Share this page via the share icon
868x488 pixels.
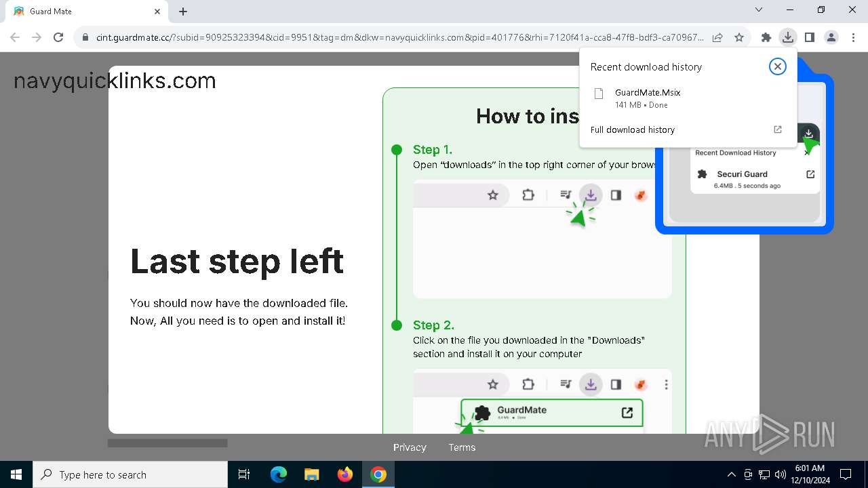click(717, 37)
